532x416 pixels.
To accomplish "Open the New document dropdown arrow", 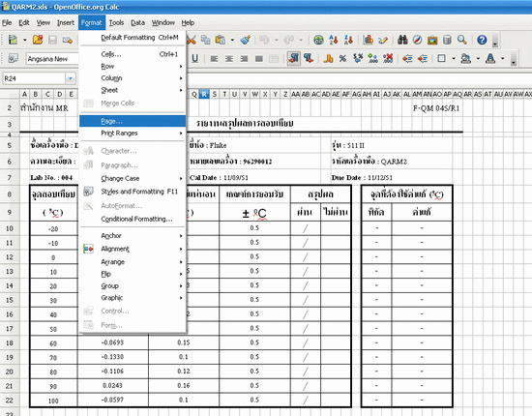I will pos(25,40).
